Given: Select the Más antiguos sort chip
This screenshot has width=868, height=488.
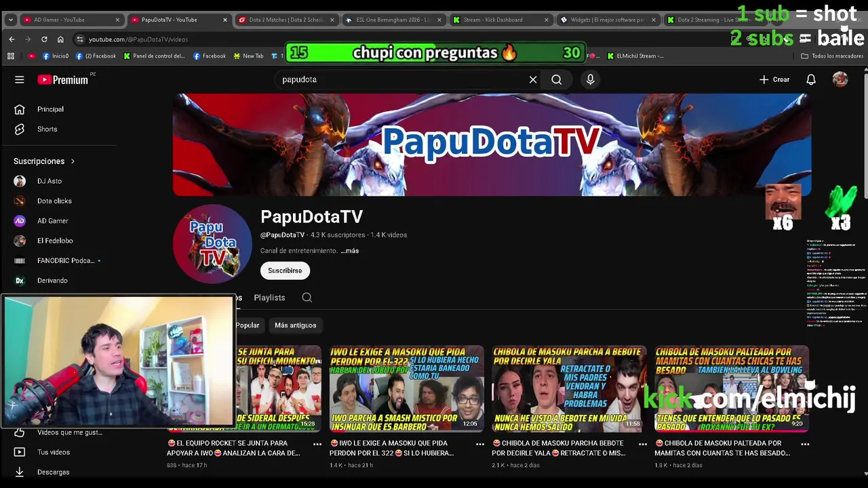Looking at the screenshot, I should (296, 325).
